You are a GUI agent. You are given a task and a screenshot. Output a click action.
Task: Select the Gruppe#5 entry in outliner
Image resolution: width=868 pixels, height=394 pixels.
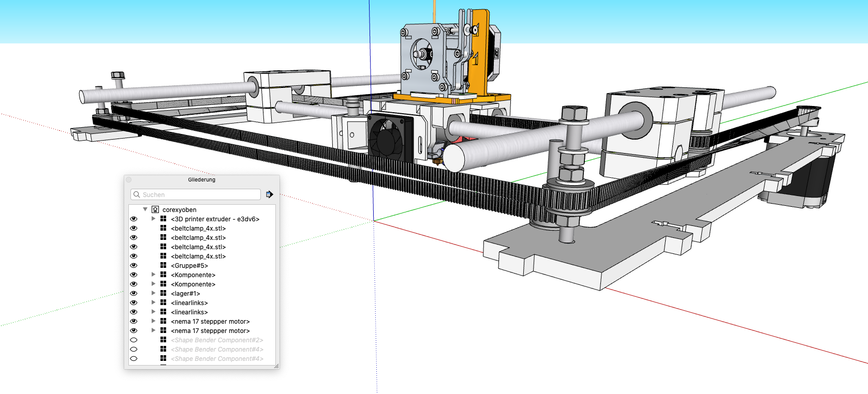[189, 266]
